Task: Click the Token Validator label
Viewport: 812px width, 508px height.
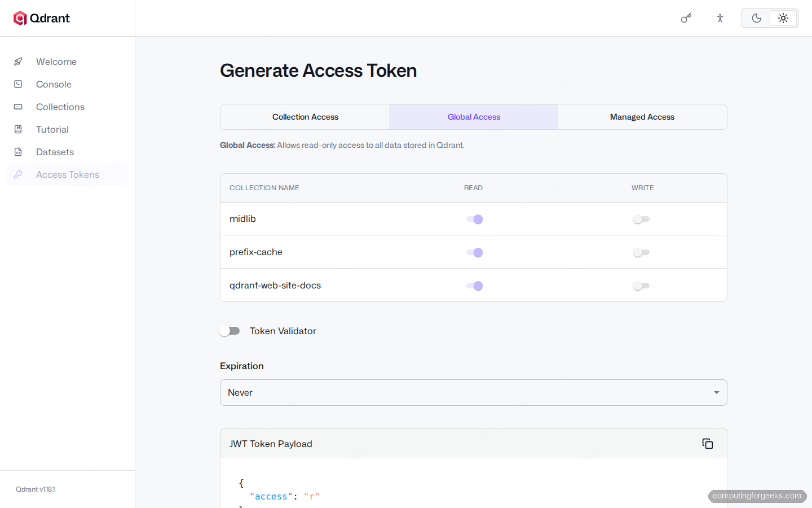Action: pos(283,331)
